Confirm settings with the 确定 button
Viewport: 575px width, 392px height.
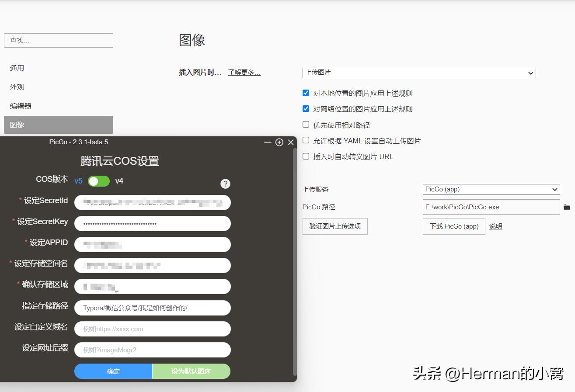click(x=113, y=371)
